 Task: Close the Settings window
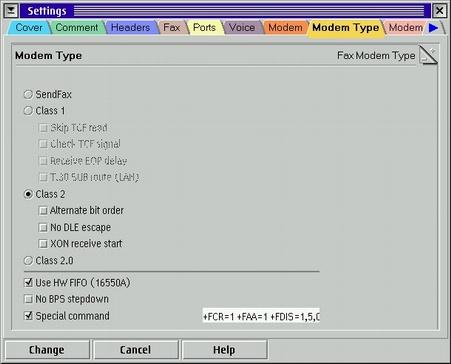440,11
